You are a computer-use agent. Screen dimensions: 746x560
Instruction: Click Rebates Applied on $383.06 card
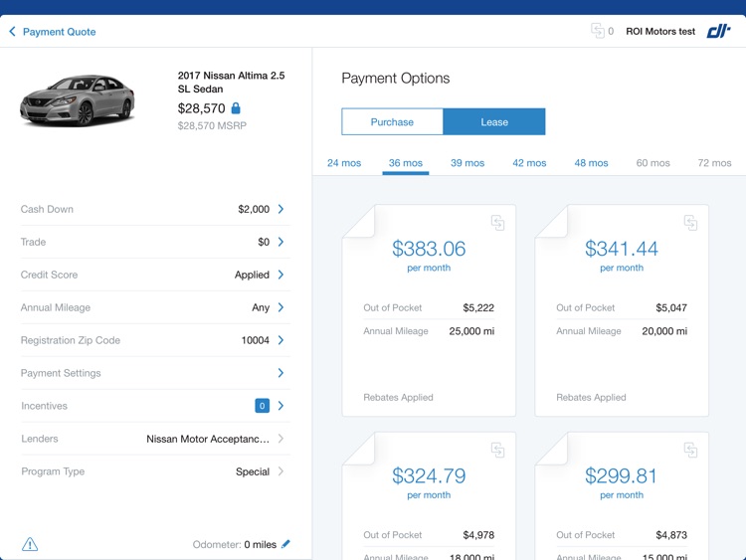pos(398,397)
